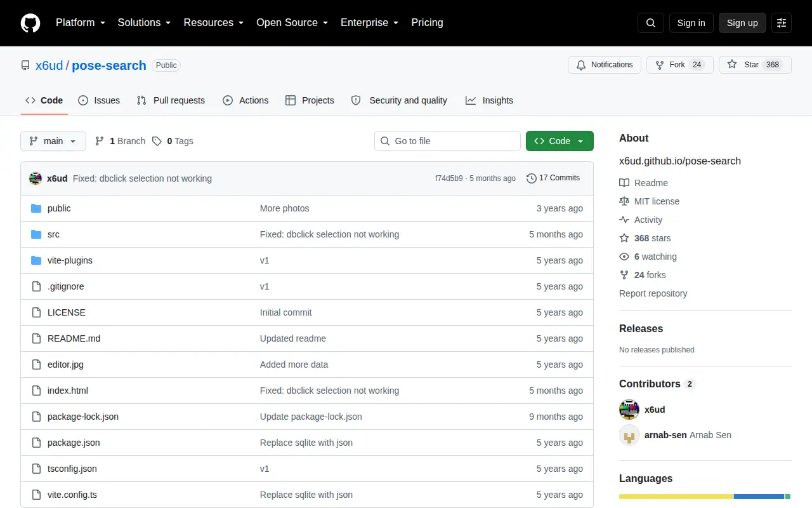Screen dimensions: 812x508
Task: Expand the Open Source menu
Action: (x=292, y=23)
